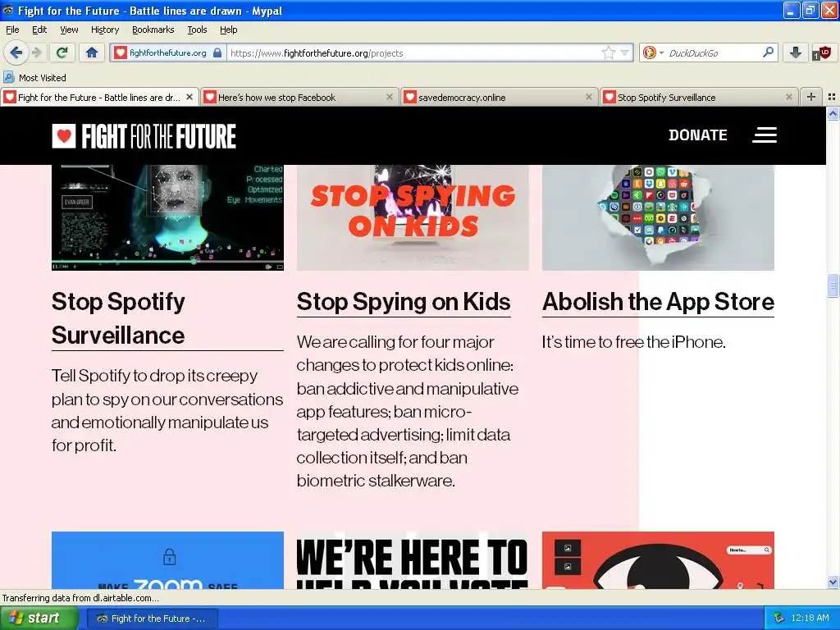Viewport: 840px width, 630px height.
Task: Open the Downloads arrow button
Action: tap(796, 52)
